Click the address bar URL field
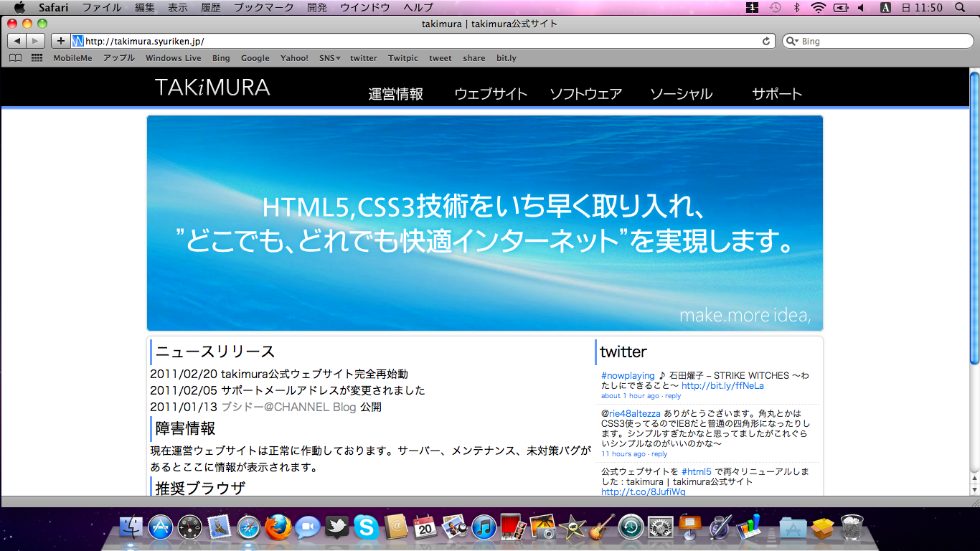The image size is (980, 551). tap(423, 41)
